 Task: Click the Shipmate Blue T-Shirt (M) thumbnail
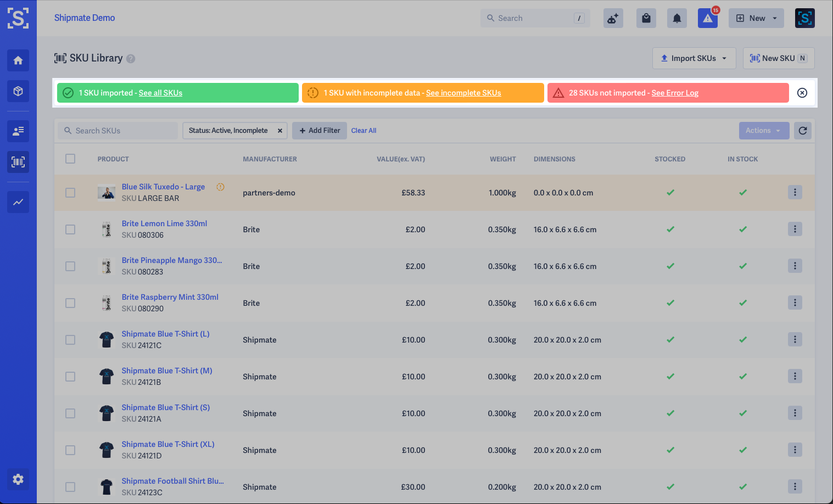[x=107, y=377]
